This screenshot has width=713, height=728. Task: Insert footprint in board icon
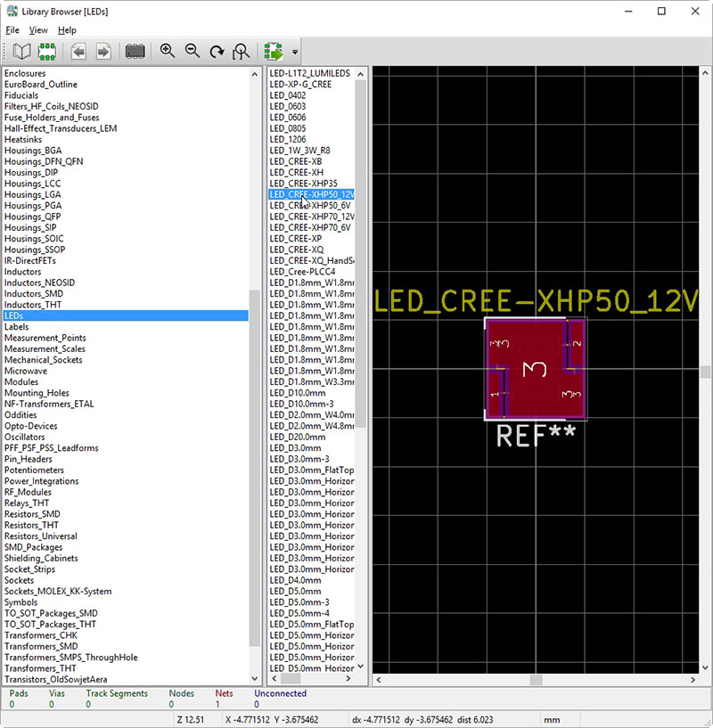[x=273, y=52]
